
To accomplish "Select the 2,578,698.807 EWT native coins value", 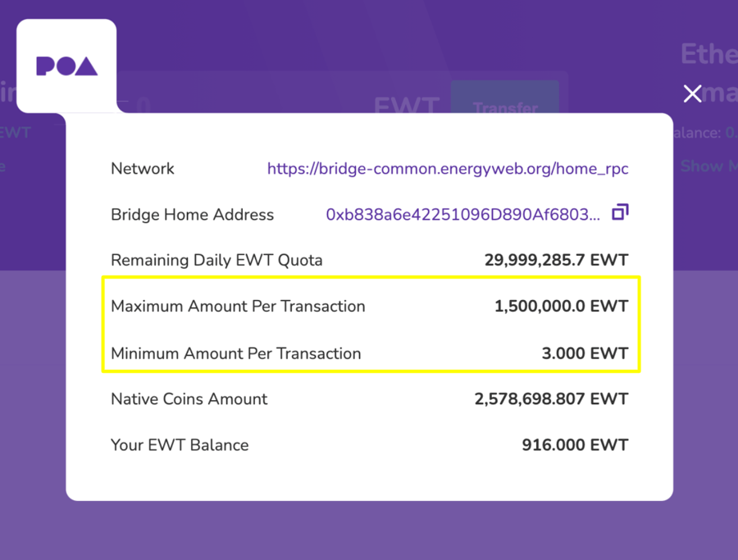I will tap(551, 399).
